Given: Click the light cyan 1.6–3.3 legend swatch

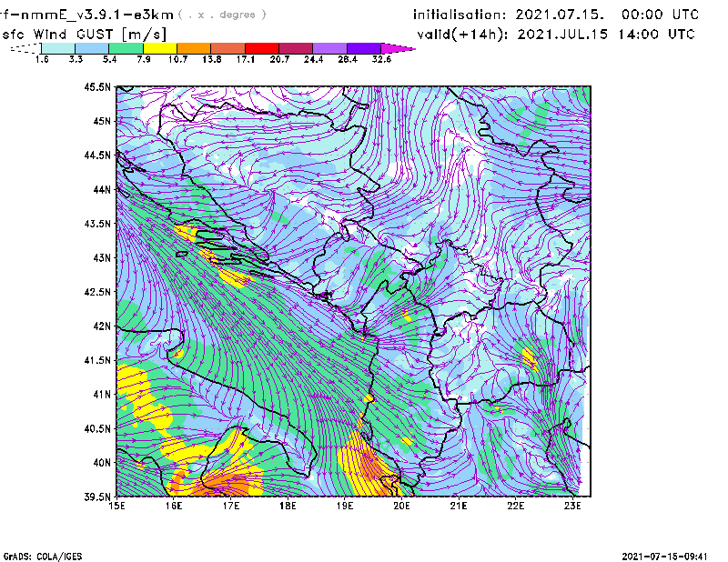Looking at the screenshot, I should click(x=58, y=48).
